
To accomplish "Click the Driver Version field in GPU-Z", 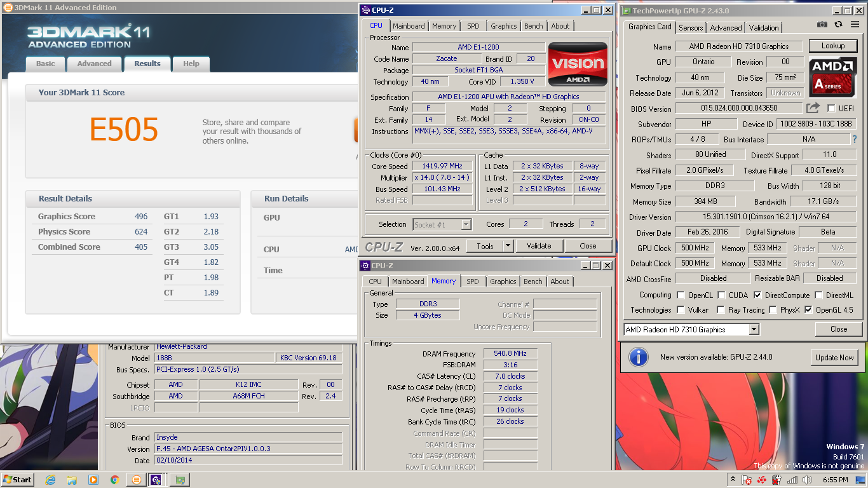I will tap(766, 217).
